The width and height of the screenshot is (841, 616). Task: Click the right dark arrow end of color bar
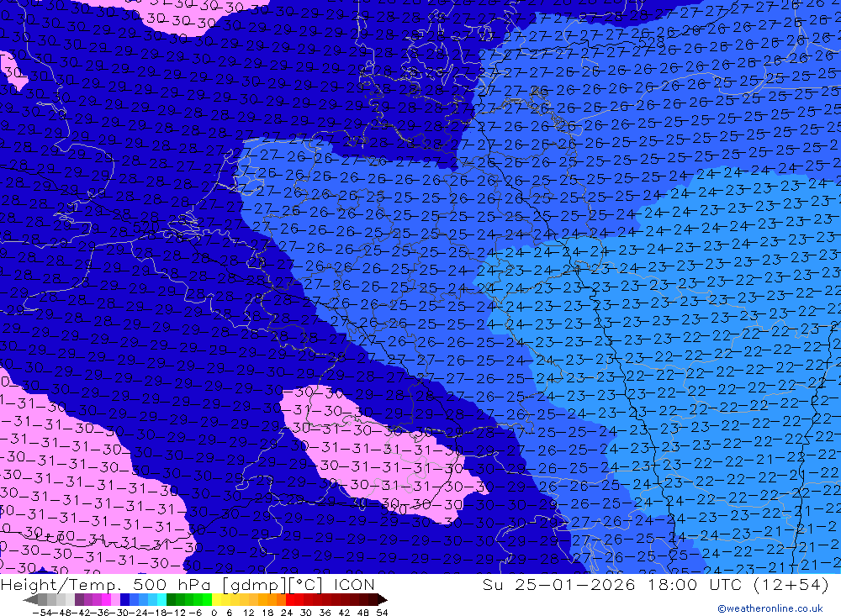382,599
